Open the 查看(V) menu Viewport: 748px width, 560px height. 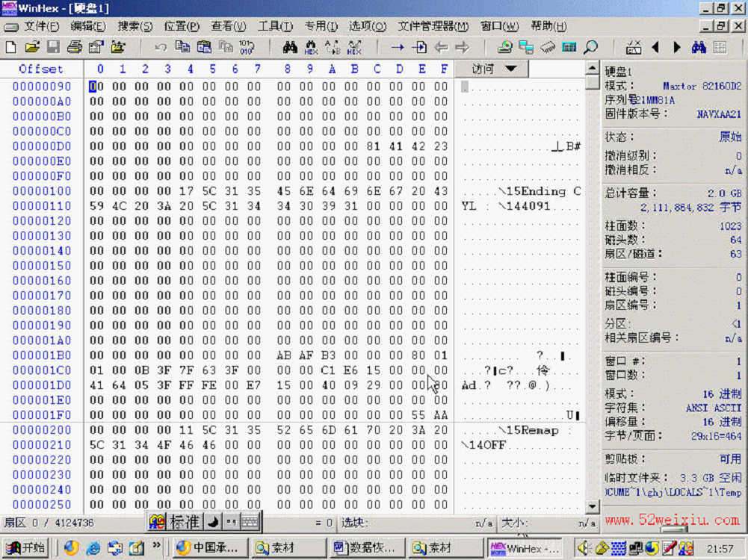coord(229,26)
